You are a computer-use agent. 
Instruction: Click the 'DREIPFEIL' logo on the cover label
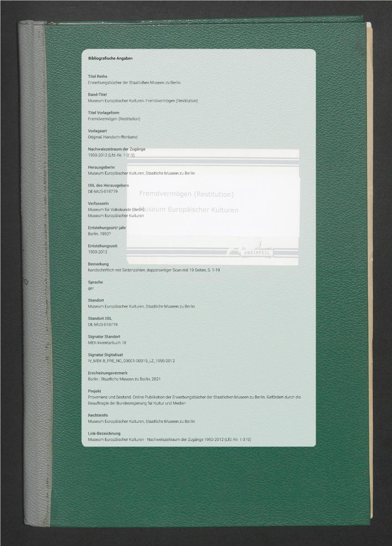[258, 252]
